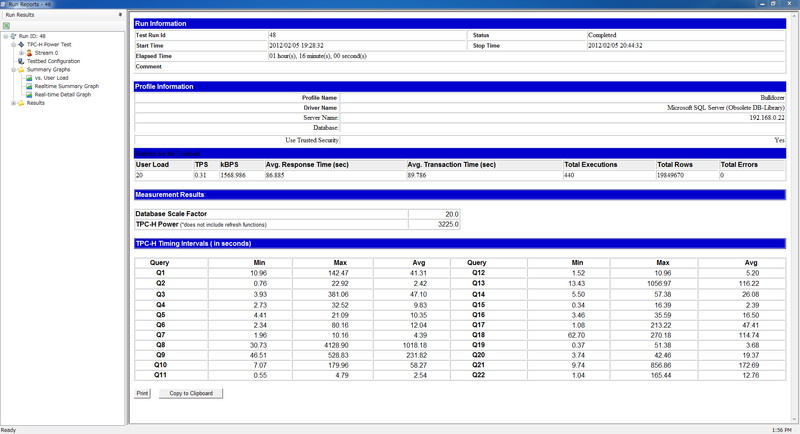Select the Results folder icon

coord(21,103)
